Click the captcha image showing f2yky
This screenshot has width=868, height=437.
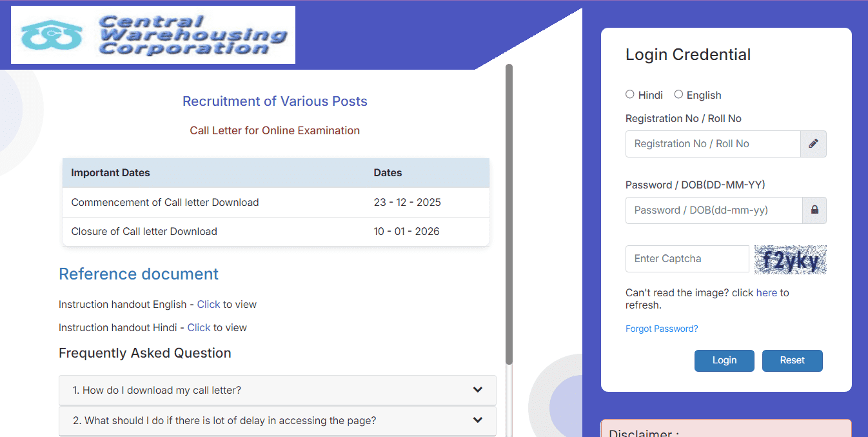point(790,259)
